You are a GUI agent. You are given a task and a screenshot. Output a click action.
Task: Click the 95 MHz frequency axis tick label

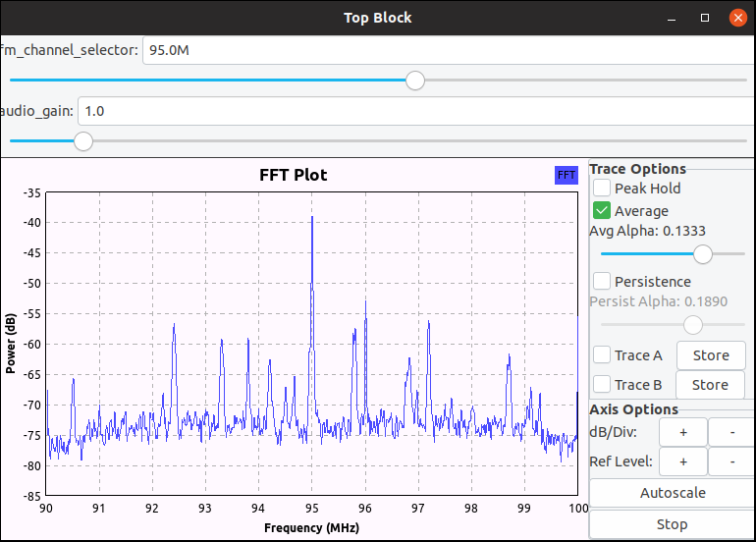click(x=312, y=509)
